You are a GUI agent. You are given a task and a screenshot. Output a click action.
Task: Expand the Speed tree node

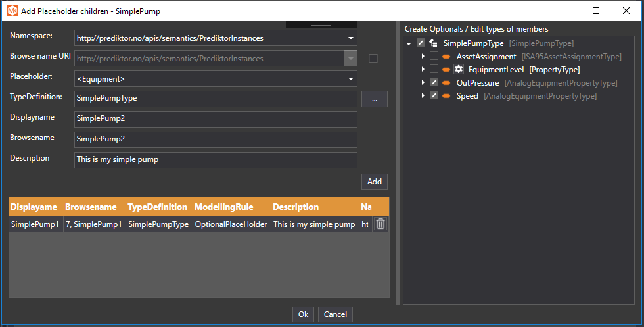click(423, 96)
